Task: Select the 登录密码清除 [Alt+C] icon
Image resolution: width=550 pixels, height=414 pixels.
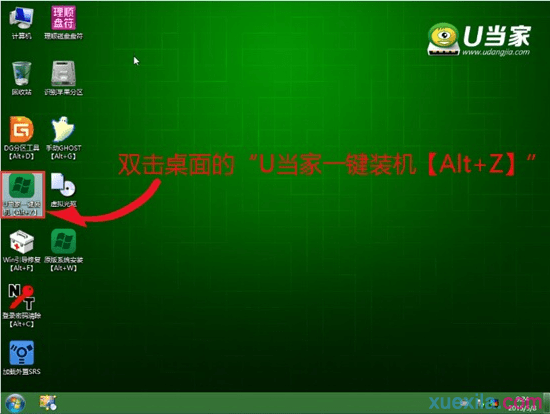Action: (x=21, y=306)
